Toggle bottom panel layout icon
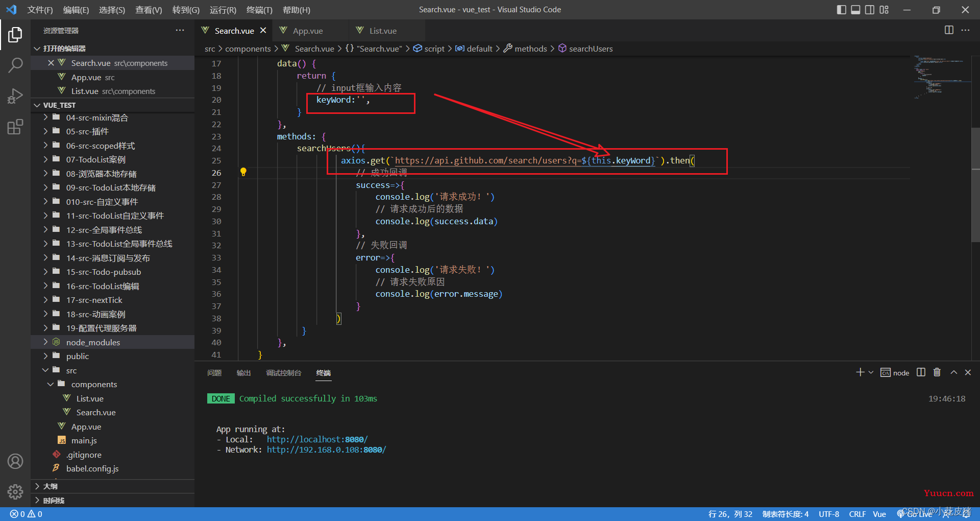Viewport: 980px width, 521px height. coord(855,10)
